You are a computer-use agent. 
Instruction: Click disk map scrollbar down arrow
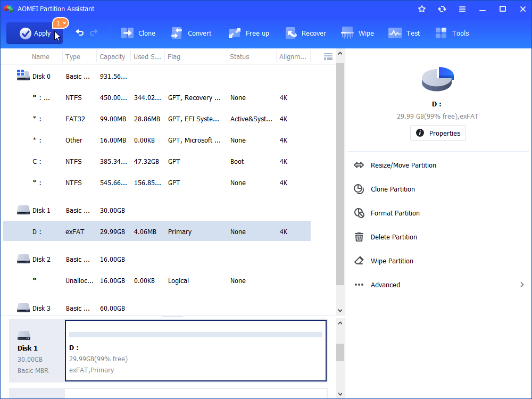340,394
